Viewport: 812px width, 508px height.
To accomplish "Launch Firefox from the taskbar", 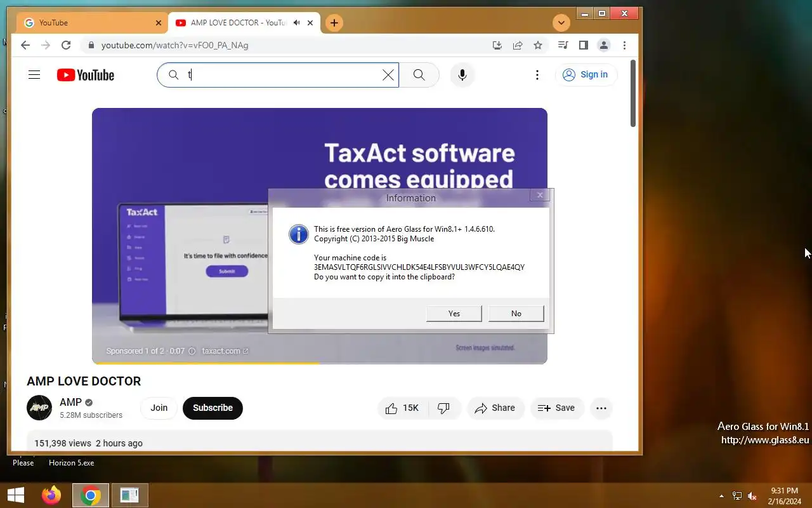I will click(x=51, y=495).
